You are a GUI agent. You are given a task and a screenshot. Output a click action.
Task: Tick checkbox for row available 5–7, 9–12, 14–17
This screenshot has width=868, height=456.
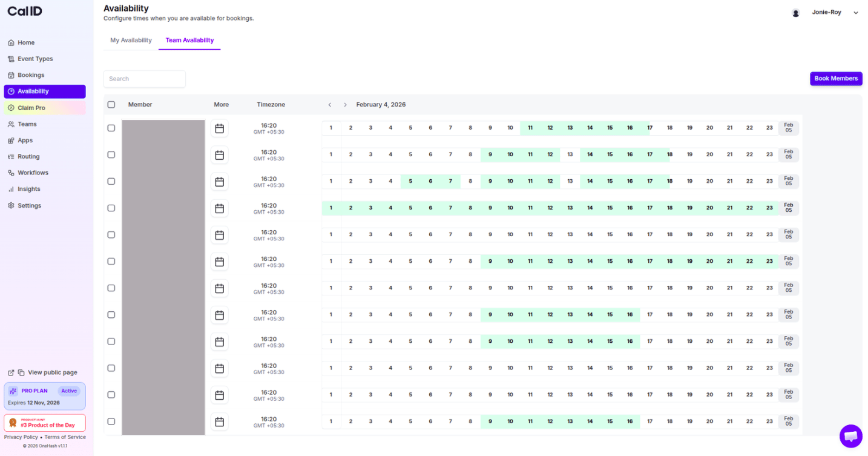[111, 181]
